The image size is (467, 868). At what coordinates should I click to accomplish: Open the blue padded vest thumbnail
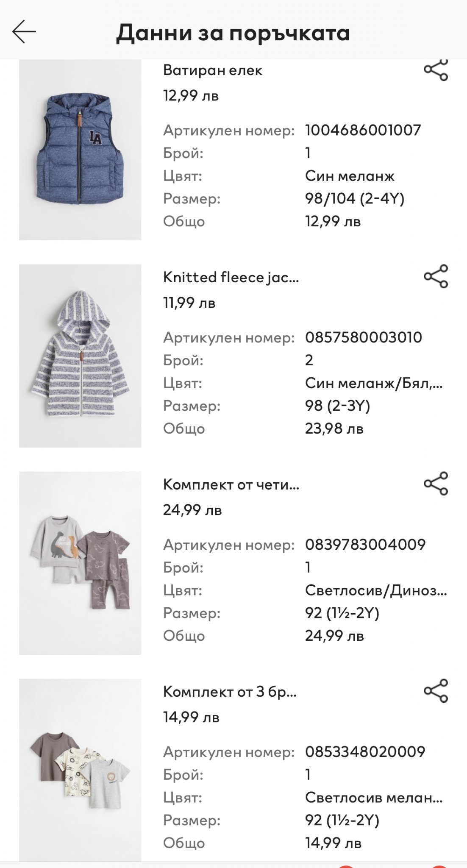[80, 150]
